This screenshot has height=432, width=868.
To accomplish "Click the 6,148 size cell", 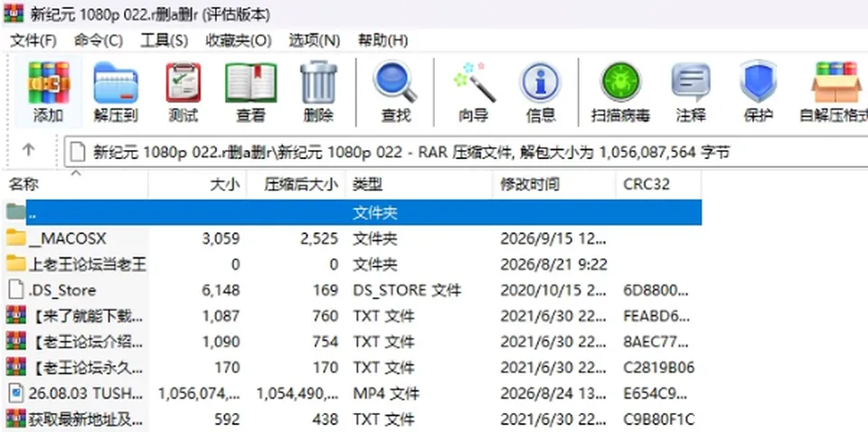I will (x=221, y=290).
